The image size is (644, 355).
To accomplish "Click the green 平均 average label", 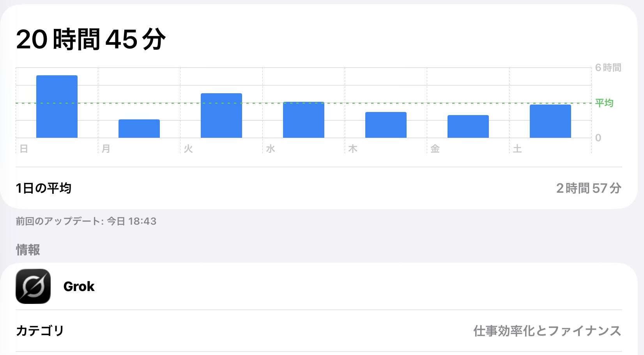I will click(604, 103).
